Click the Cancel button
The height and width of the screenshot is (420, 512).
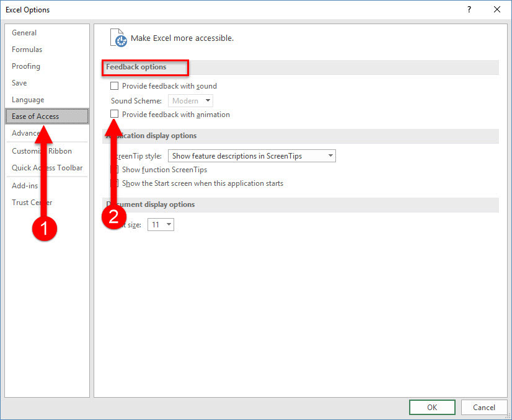pyautogui.click(x=484, y=407)
